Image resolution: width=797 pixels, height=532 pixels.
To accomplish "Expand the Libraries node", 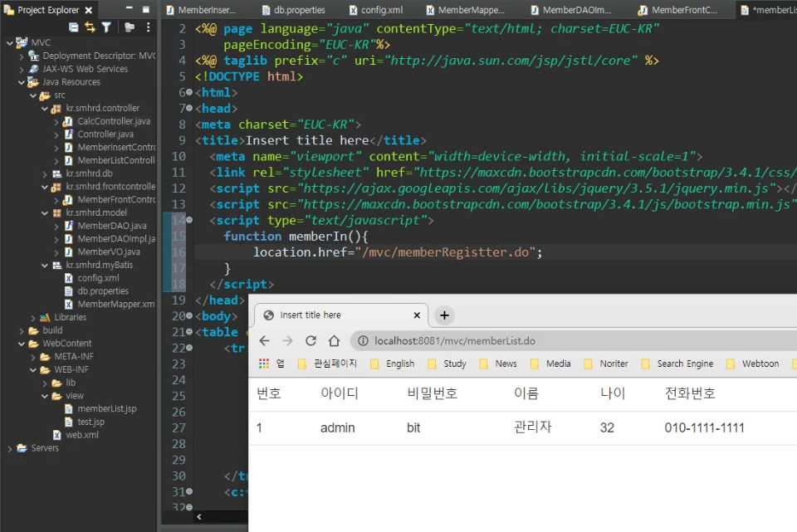I will point(33,318).
